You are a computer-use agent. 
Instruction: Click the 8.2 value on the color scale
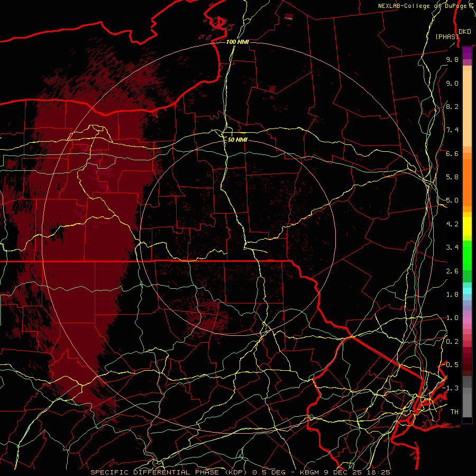452,106
